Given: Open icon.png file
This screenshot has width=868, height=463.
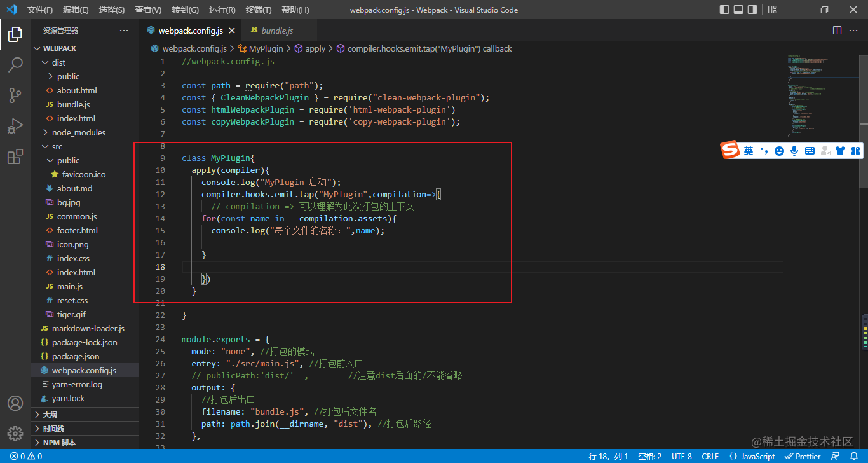Looking at the screenshot, I should [x=85, y=244].
